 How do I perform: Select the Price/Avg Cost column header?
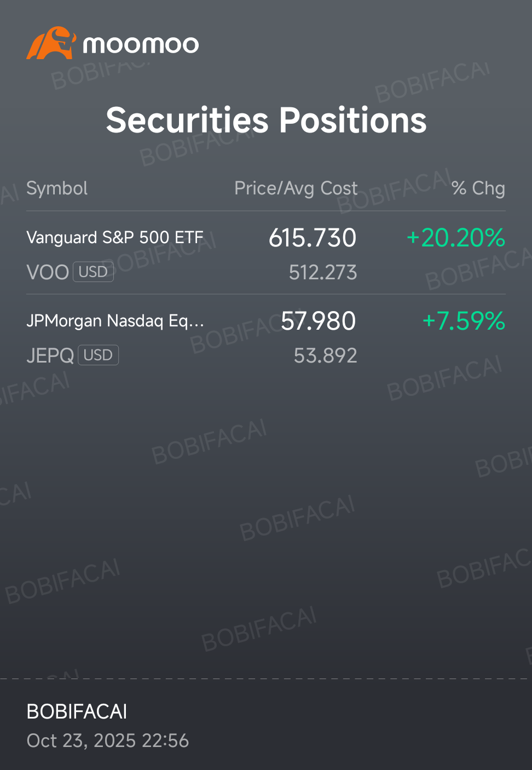click(296, 188)
